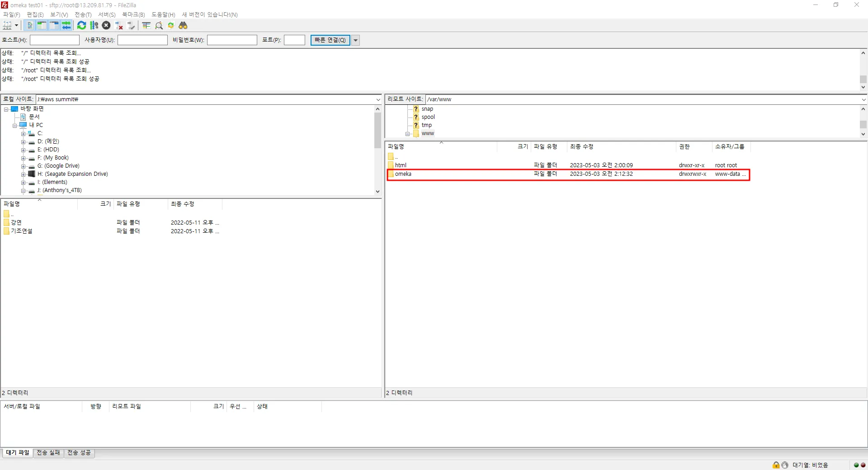The height and width of the screenshot is (470, 868).
Task: Open the directory listing filters dialog
Action: pos(146,25)
